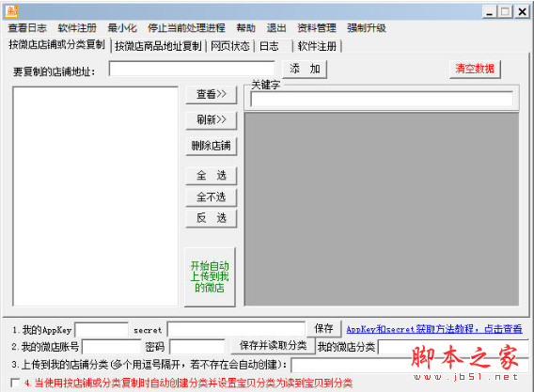
Task: Close the window with the X button
Action: 522,12
